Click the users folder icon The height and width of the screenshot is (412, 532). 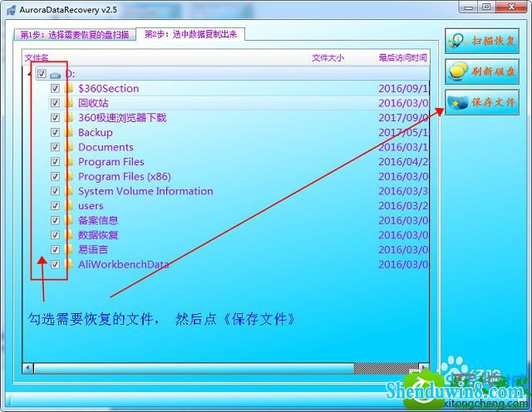(68, 205)
